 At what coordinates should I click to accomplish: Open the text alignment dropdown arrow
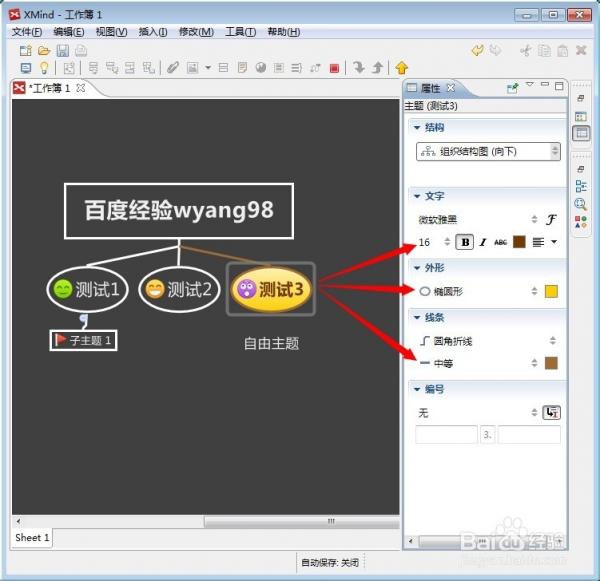click(x=554, y=242)
